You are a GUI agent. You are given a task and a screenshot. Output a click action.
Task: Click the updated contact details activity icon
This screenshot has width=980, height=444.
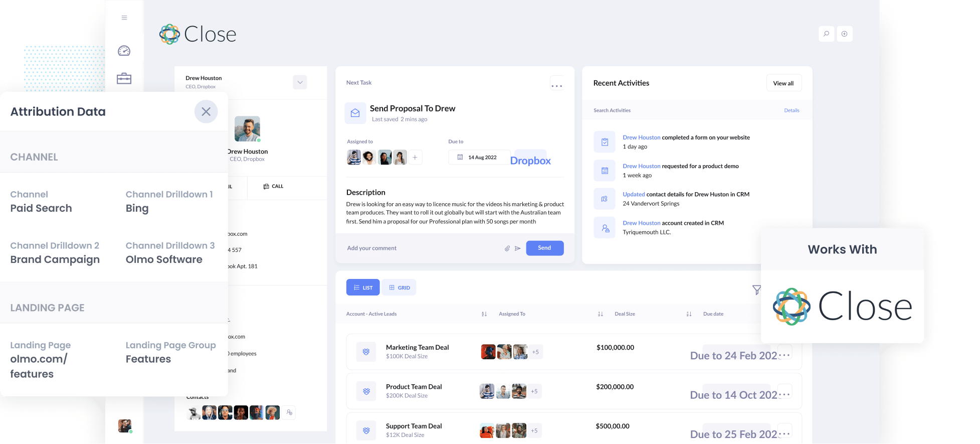(x=605, y=199)
